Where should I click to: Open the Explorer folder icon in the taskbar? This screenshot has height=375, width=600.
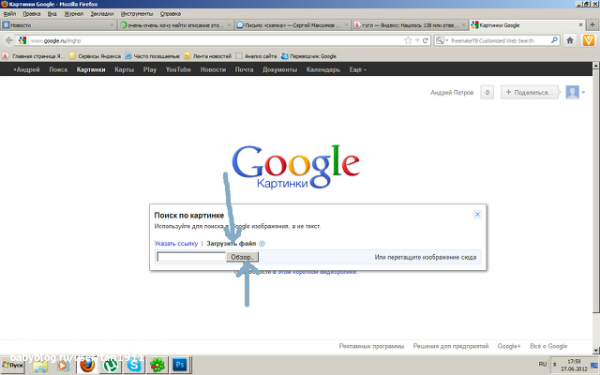[40, 366]
